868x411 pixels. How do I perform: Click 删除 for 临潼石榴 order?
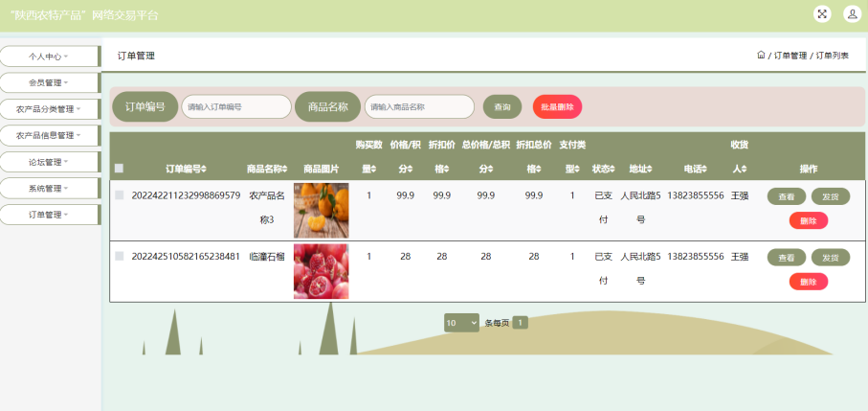[809, 282]
